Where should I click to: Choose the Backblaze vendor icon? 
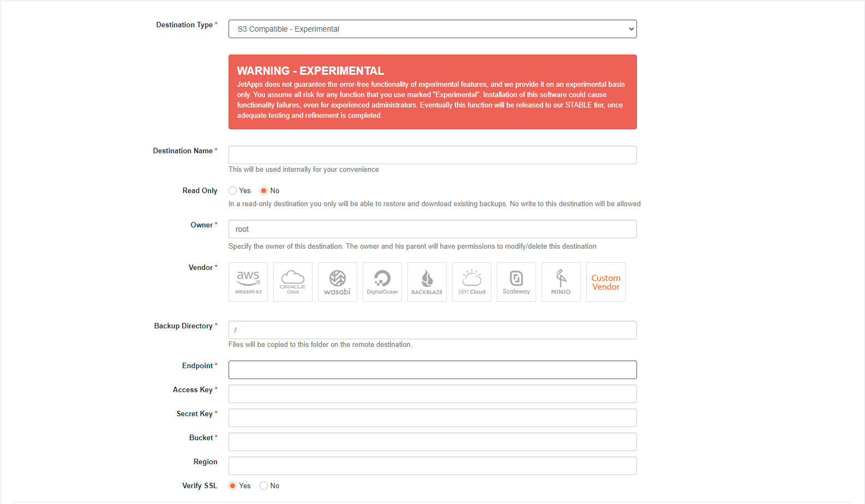[x=427, y=282]
